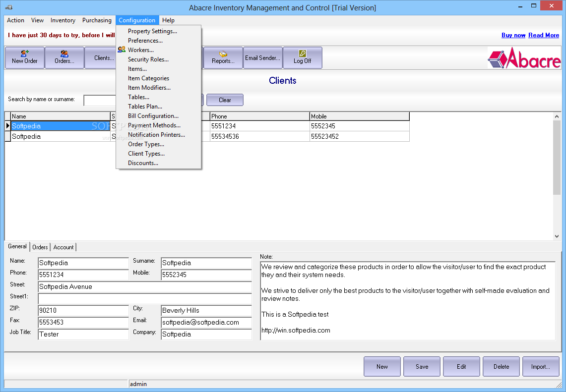Switch to the Orders tab
This screenshot has height=392, width=566.
40,247
